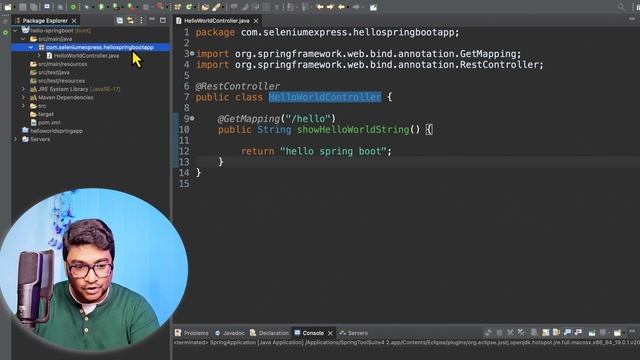Click the New Java Package toolbar icon
The width and height of the screenshot is (640, 360).
[x=178, y=7]
